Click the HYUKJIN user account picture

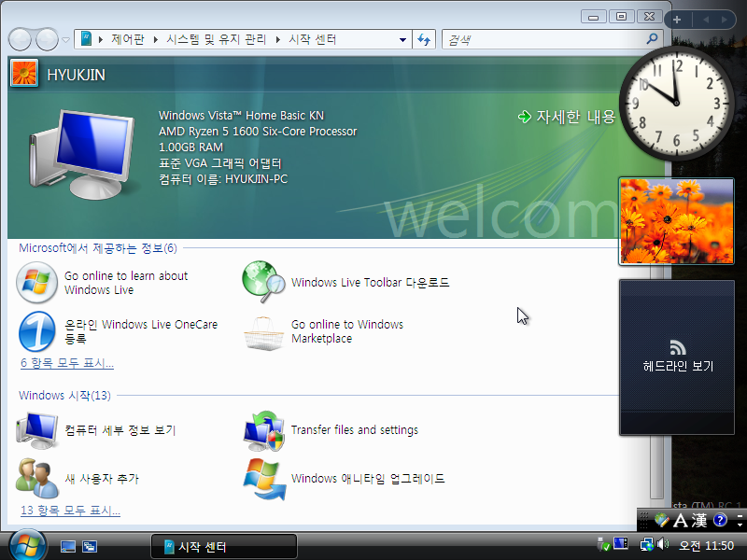(24, 73)
